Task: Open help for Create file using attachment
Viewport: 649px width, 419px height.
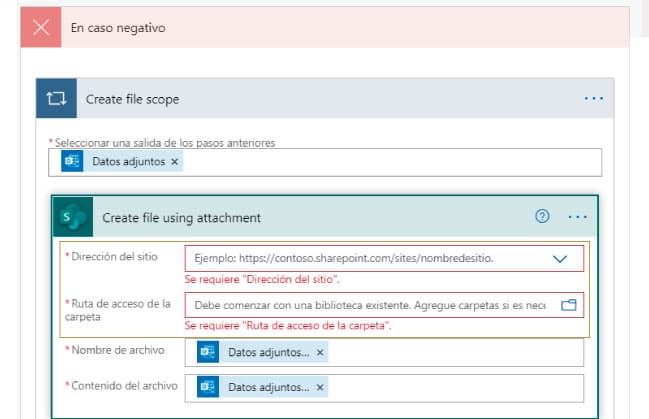Action: [543, 217]
